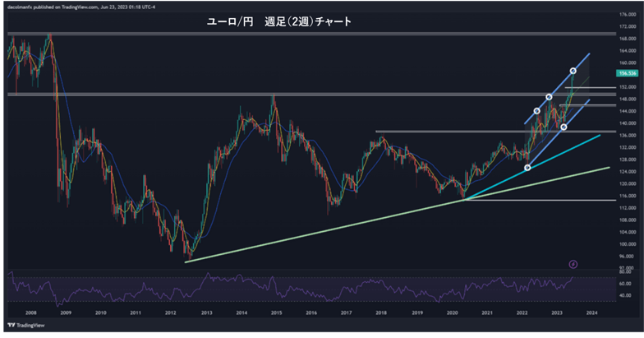Click the 2024 label on time axis
644x338 pixels.
pyautogui.click(x=591, y=313)
